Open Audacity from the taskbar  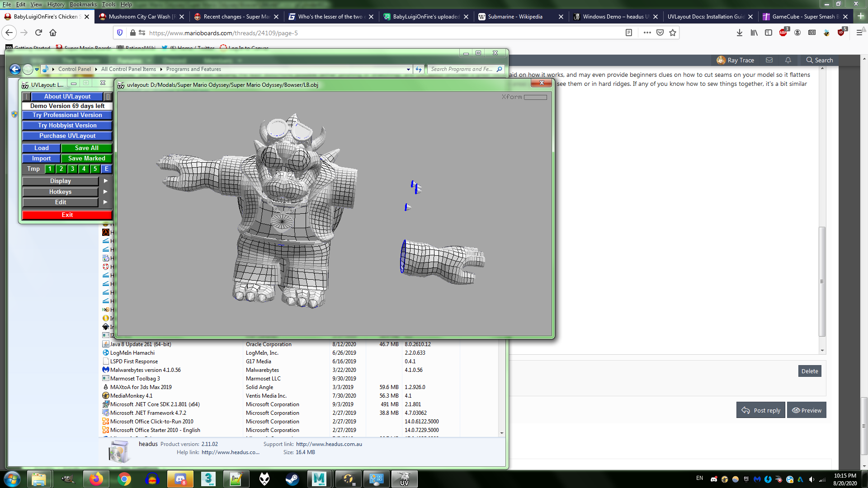pos(152,479)
